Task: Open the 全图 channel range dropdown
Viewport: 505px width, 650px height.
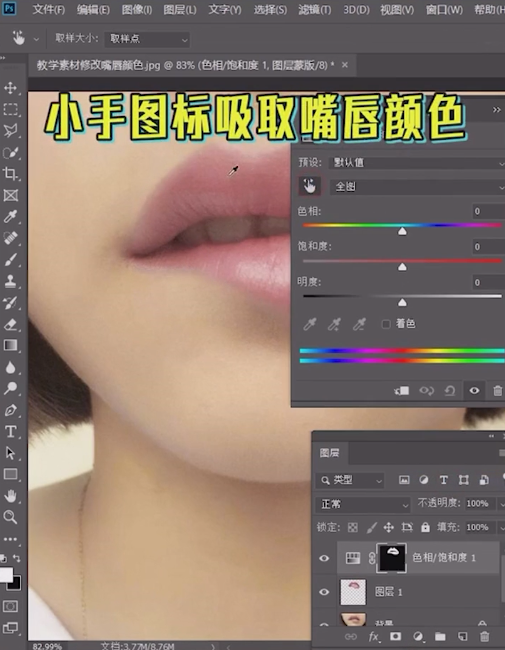Action: click(417, 187)
